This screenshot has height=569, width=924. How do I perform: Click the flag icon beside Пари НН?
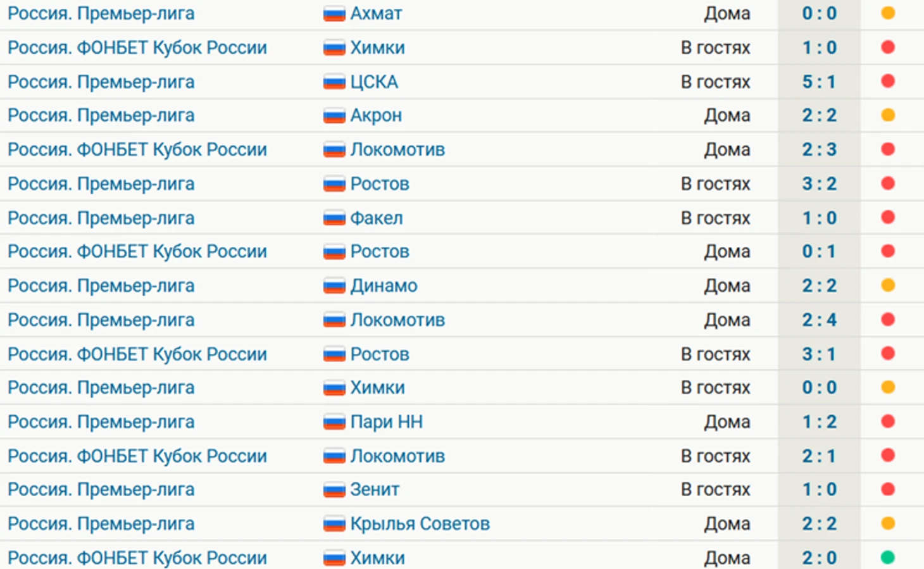(334, 422)
